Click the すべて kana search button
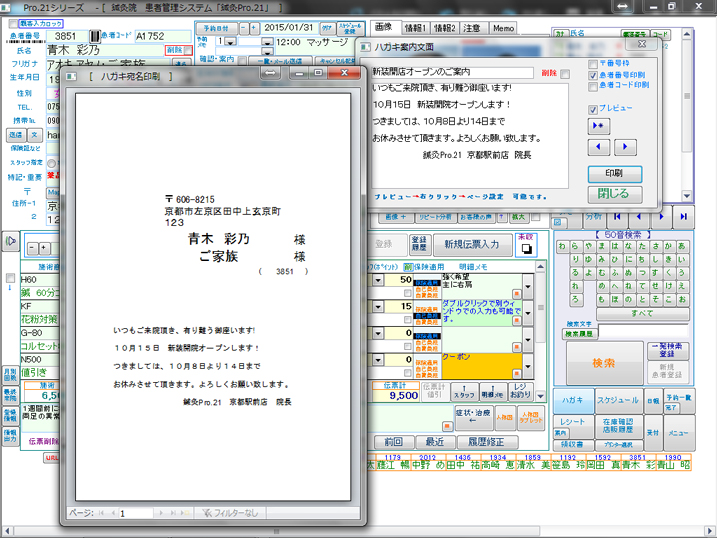This screenshot has width=717, height=538. (642, 314)
